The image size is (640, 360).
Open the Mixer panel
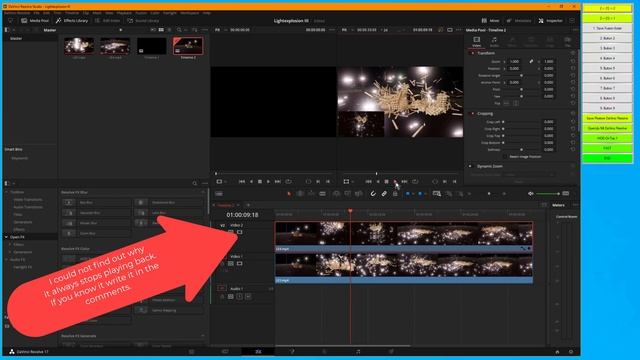490,20
